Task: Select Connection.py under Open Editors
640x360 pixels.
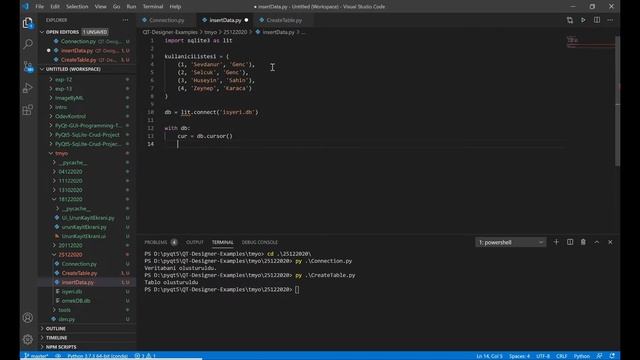Action: point(87,41)
